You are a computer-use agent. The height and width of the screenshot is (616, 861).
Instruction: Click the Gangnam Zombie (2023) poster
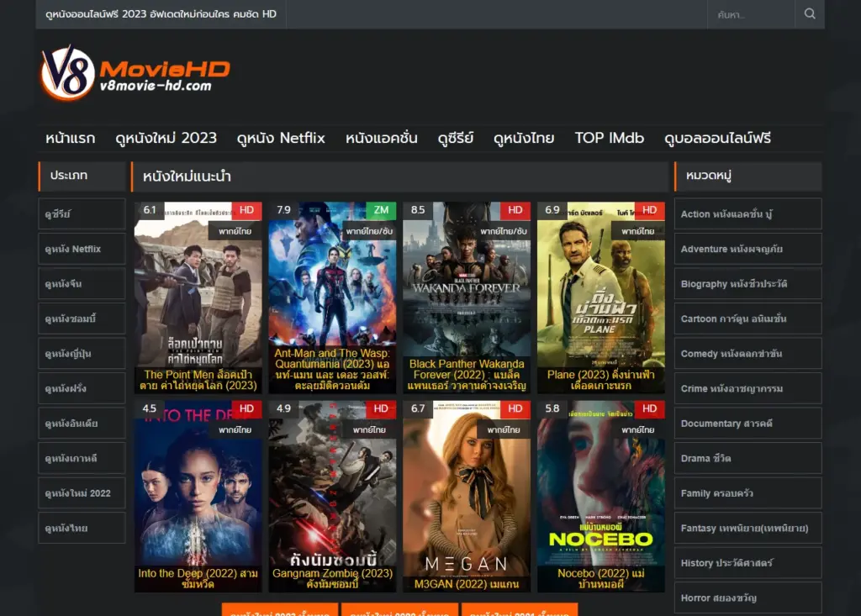click(332, 487)
